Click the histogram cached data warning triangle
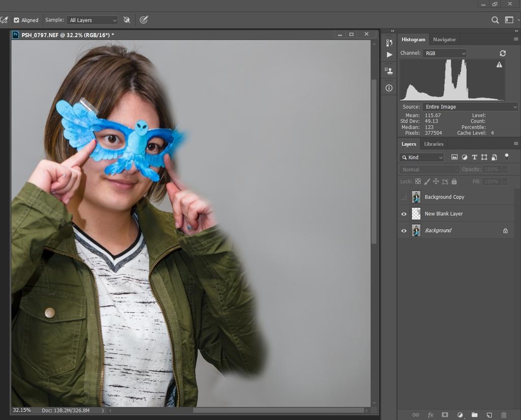This screenshot has height=420, width=521. coord(499,65)
